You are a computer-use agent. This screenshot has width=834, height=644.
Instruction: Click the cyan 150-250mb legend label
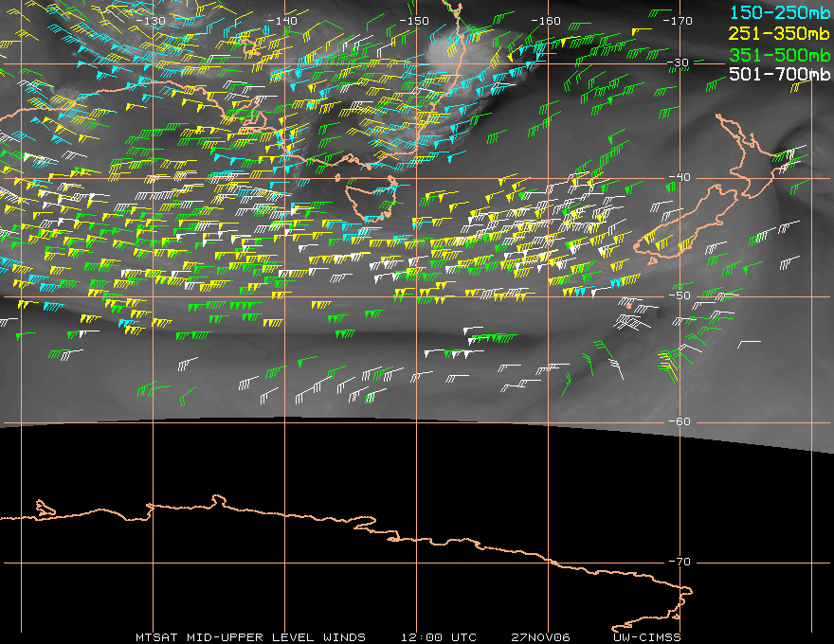[779, 12]
